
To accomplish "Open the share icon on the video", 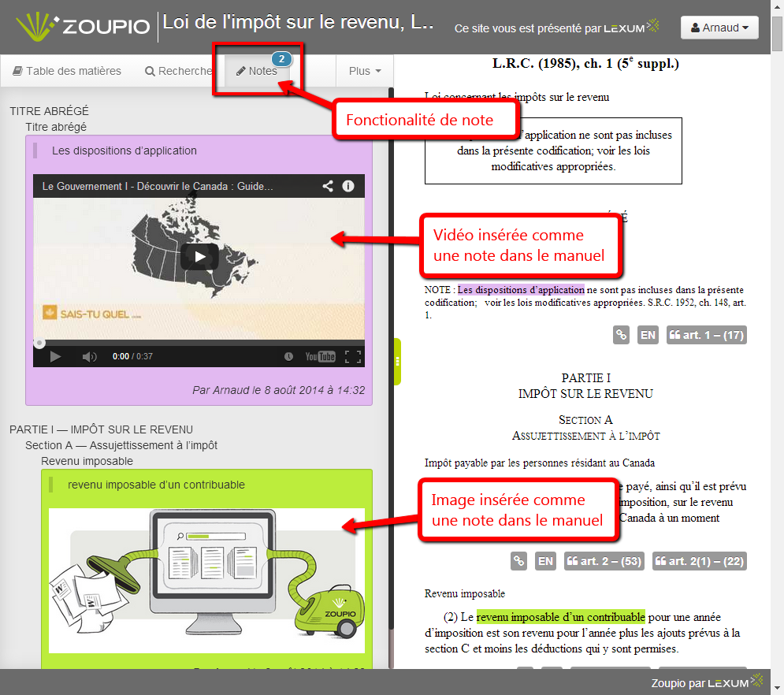I will pyautogui.click(x=328, y=187).
